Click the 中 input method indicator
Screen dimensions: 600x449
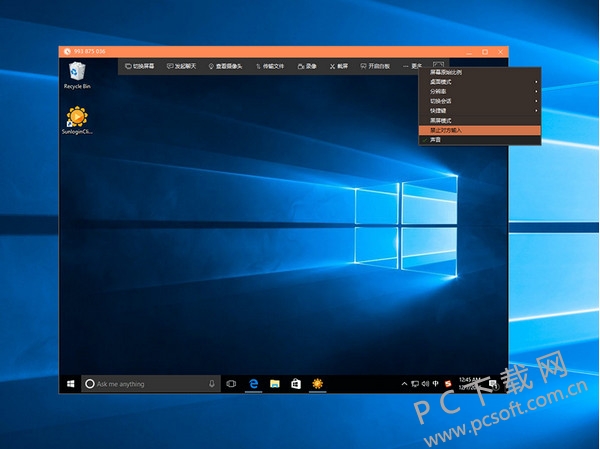click(x=435, y=384)
